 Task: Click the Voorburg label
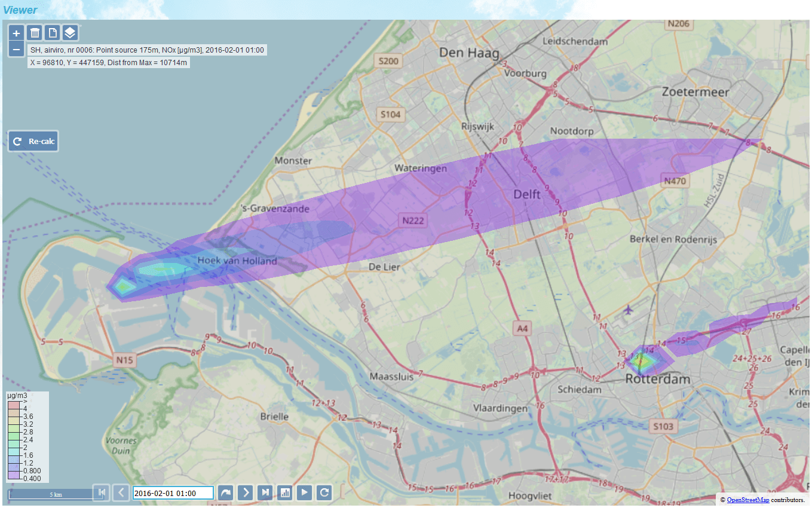point(525,74)
